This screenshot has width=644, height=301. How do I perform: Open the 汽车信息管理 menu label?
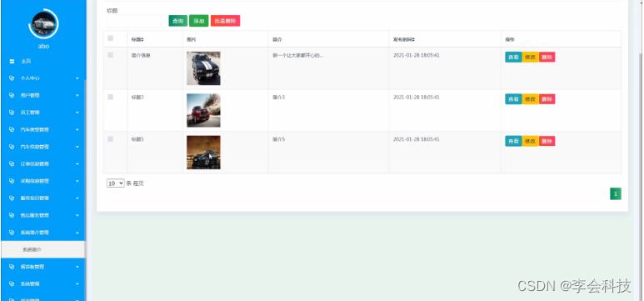coord(34,147)
